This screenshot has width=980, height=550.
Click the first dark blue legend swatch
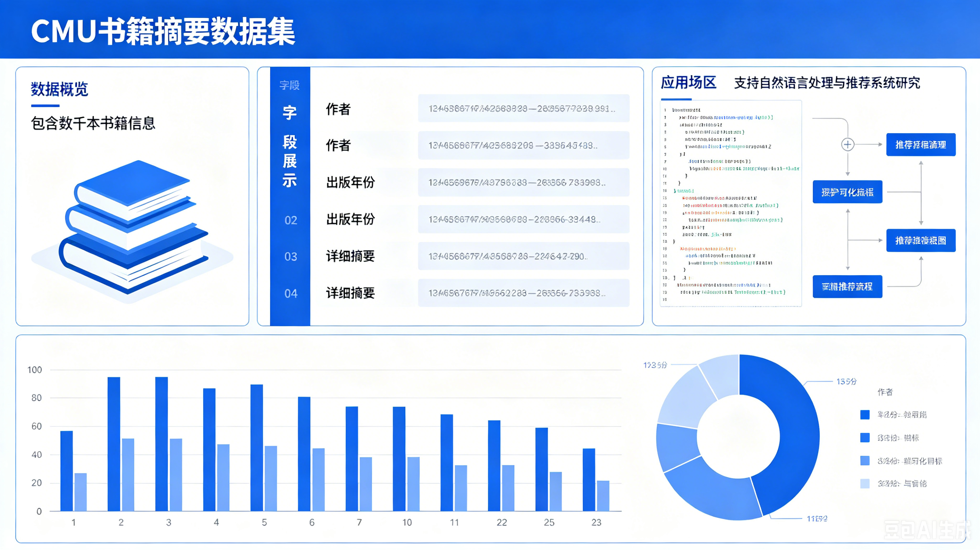[x=865, y=414]
